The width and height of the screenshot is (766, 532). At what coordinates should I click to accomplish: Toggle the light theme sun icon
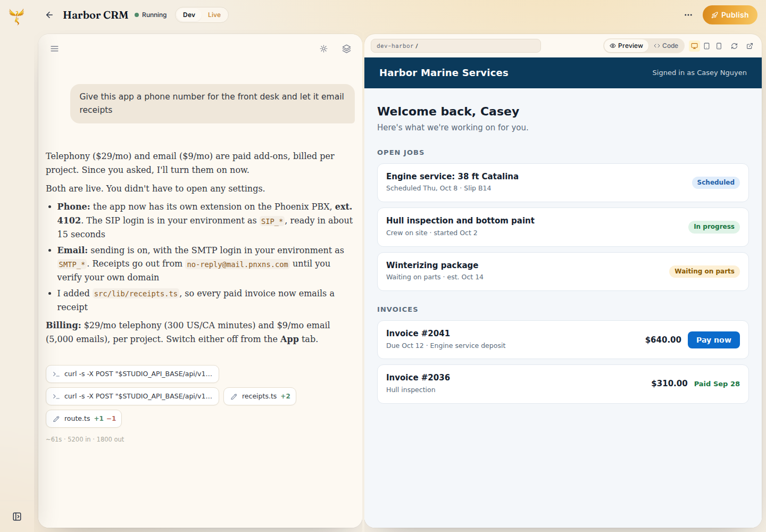point(323,49)
